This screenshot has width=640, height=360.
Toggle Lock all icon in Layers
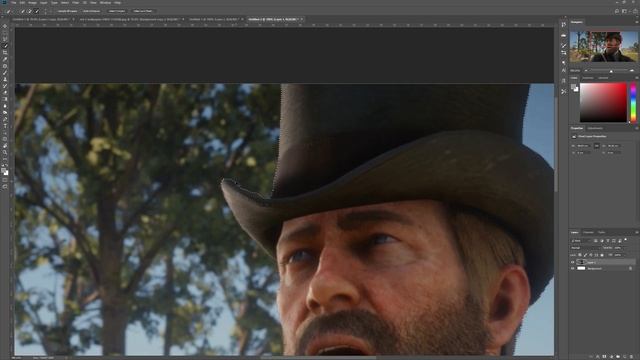(x=602, y=255)
